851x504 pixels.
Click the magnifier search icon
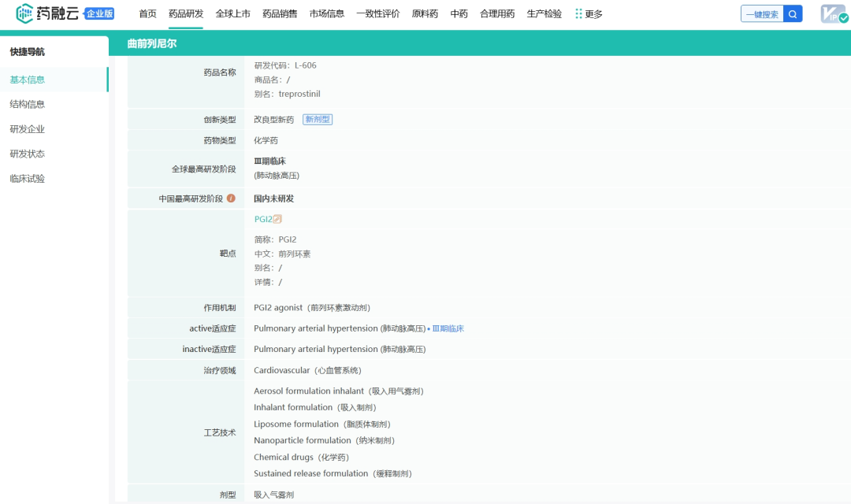tap(793, 13)
